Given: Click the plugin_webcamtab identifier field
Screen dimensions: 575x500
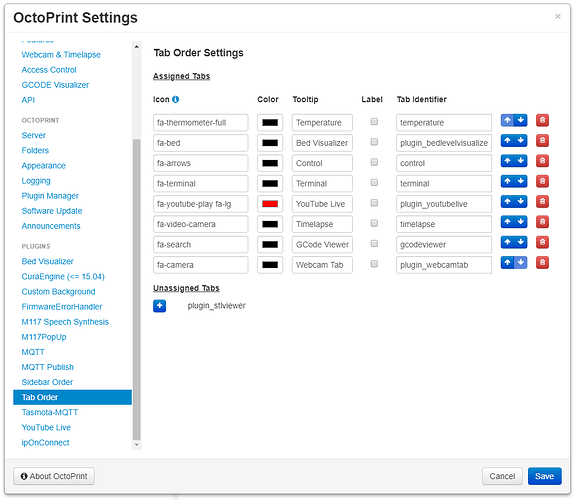Looking at the screenshot, I should pos(444,265).
